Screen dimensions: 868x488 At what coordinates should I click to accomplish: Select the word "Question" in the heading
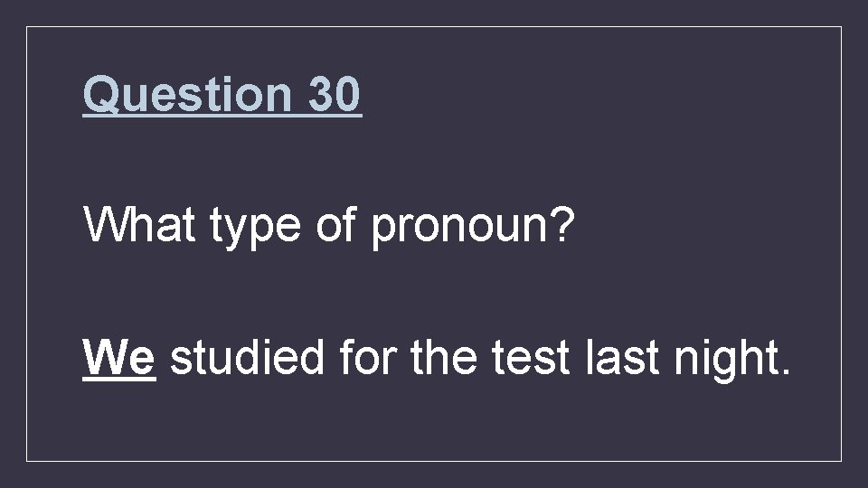pos(187,94)
